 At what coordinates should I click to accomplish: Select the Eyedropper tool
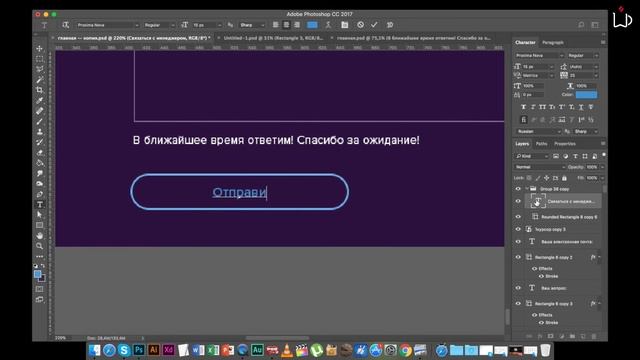click(x=40, y=100)
